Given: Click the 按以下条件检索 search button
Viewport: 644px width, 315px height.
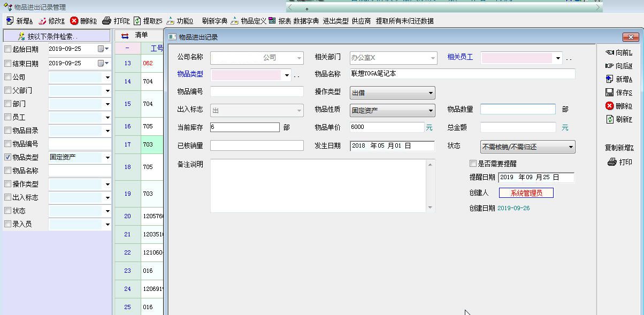Looking at the screenshot, I should 48,36.
